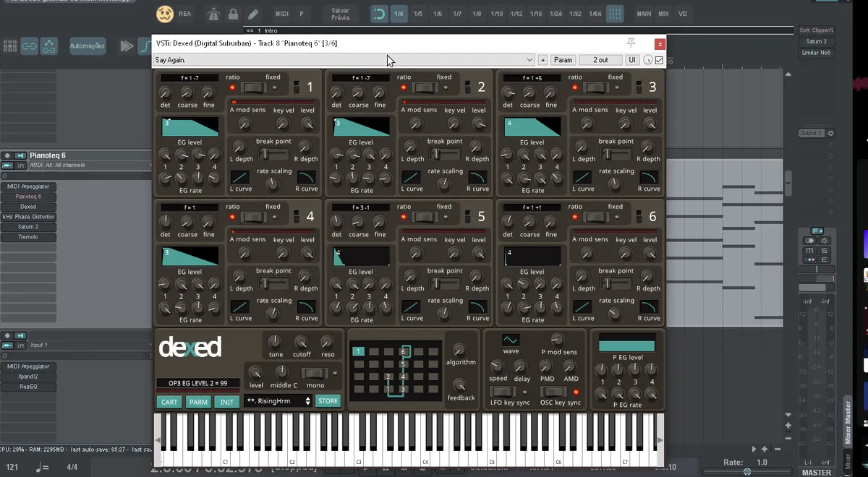The width and height of the screenshot is (868, 477).
Task: Toggle the loop/repeat icon beside 1/4 grid
Action: [378, 14]
